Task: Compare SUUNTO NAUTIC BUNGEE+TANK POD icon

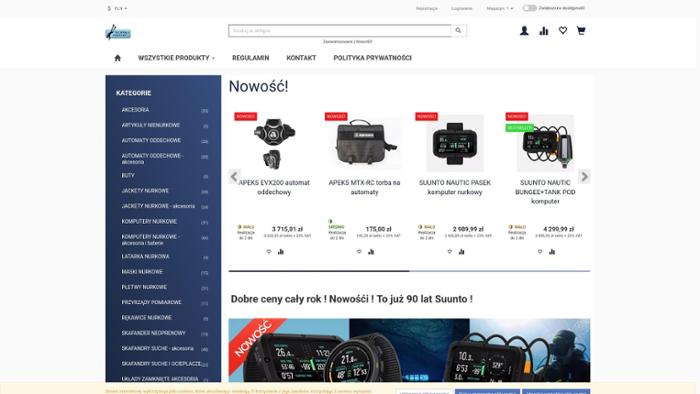Action: point(552,252)
